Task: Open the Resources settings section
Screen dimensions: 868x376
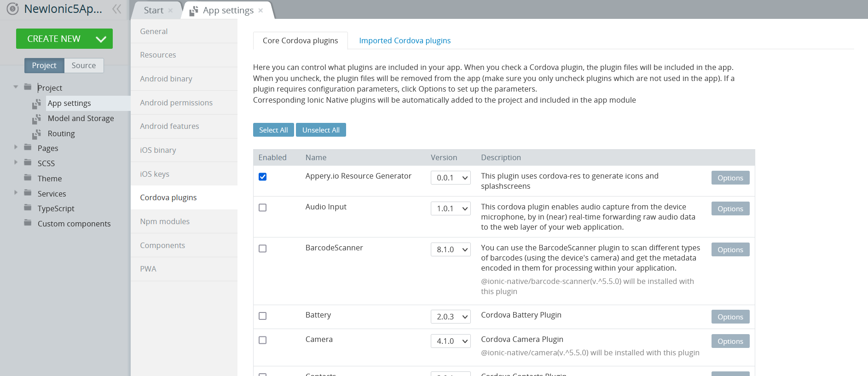Action: (184, 55)
